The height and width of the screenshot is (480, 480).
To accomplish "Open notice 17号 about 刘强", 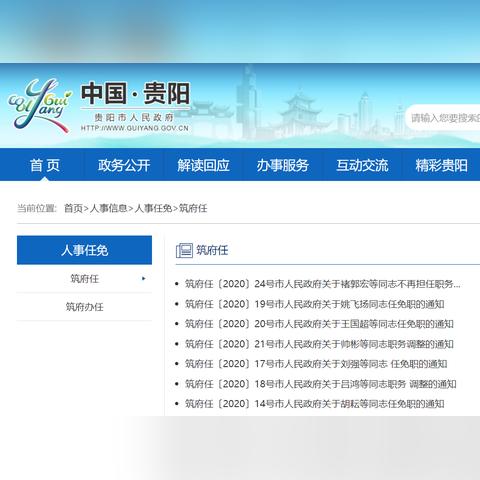I will click(316, 364).
